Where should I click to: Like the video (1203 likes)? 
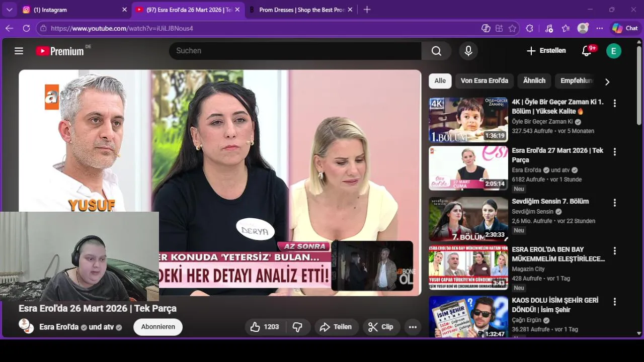[x=265, y=327]
